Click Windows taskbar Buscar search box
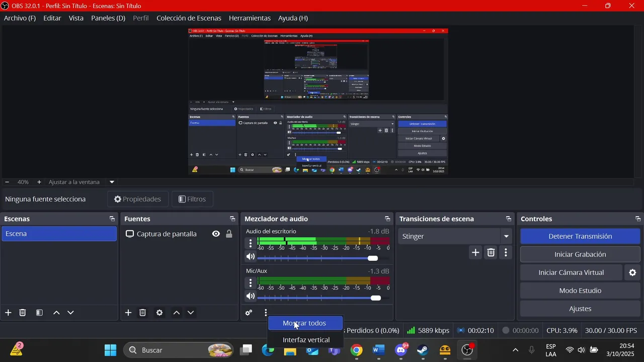The height and width of the screenshot is (362, 644). pos(179,350)
